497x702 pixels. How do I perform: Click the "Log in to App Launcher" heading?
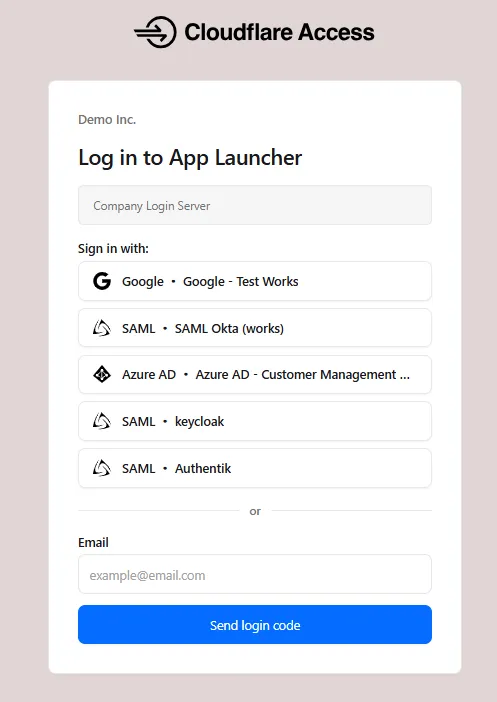190,158
